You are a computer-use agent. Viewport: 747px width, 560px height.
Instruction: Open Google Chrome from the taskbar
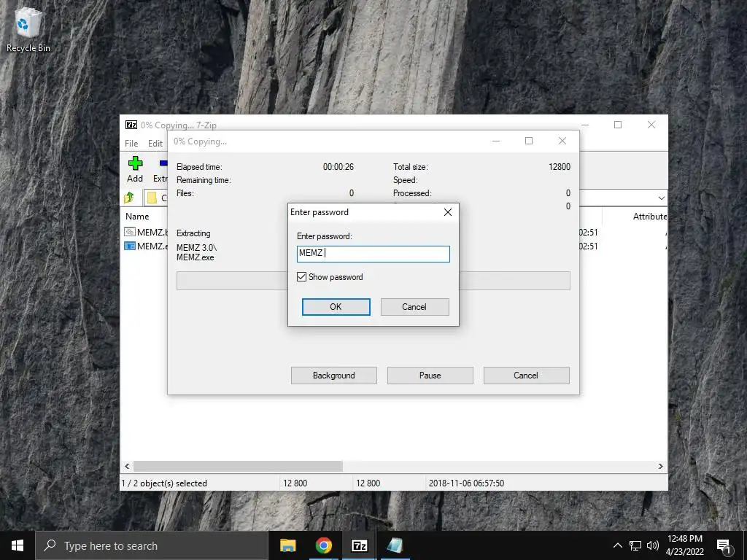pos(323,545)
